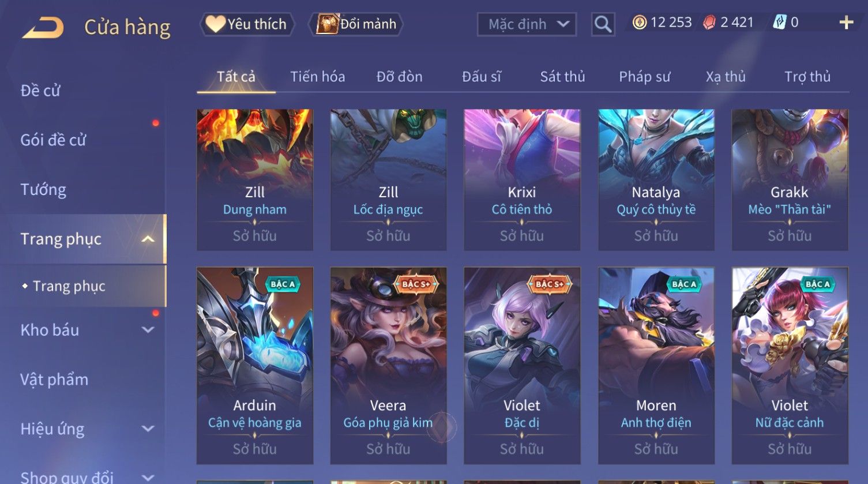This screenshot has height=484, width=868.
Task: Switch to the Pháp sư tab
Action: (x=644, y=77)
